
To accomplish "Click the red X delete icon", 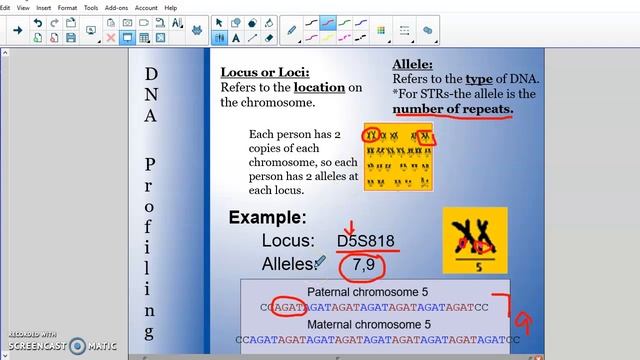I will pos(111,38).
